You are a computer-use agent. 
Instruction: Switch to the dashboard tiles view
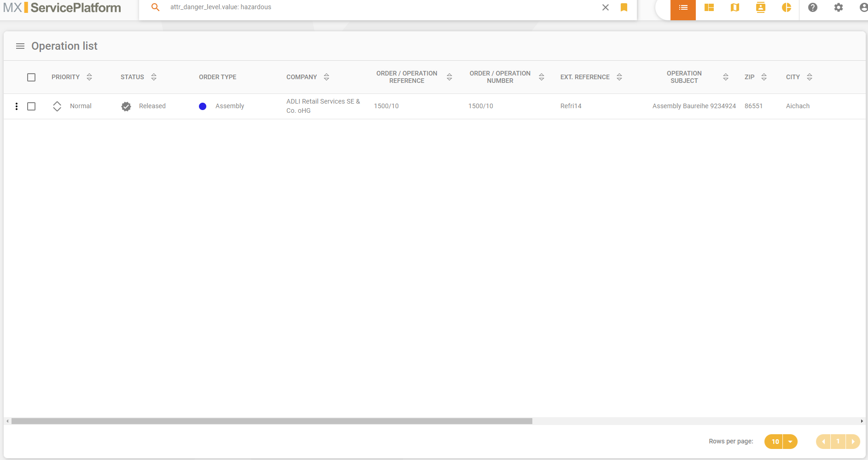709,7
